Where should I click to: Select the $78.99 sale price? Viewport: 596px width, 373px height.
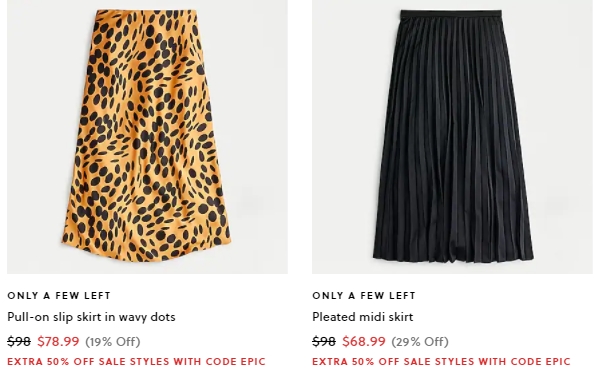coord(58,341)
